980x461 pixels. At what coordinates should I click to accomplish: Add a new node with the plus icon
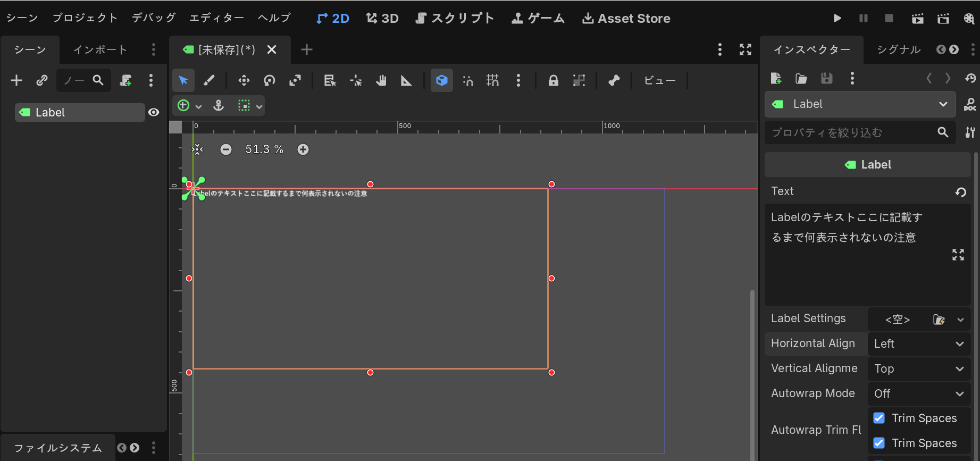pos(16,80)
